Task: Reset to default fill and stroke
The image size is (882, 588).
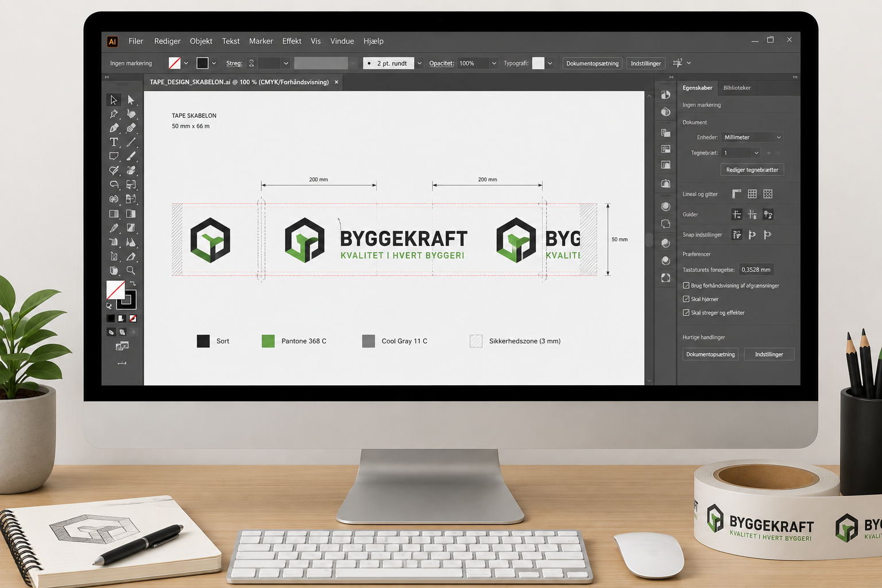Action: pyautogui.click(x=109, y=306)
